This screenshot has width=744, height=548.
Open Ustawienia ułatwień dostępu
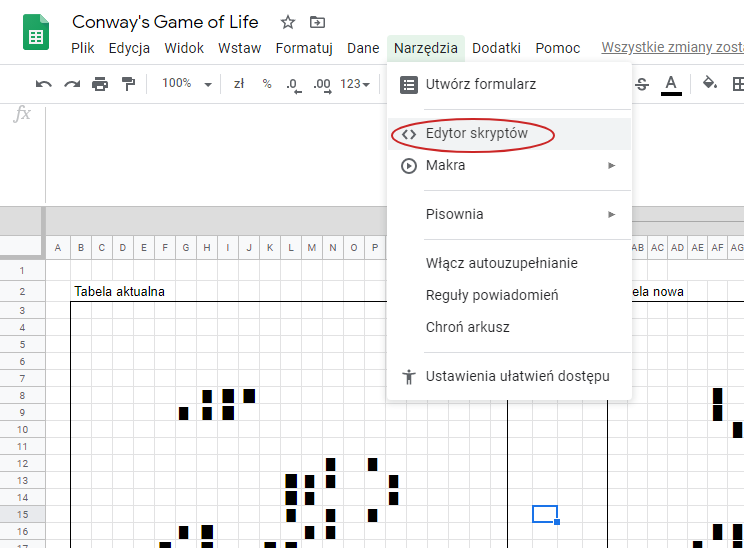tap(509, 376)
